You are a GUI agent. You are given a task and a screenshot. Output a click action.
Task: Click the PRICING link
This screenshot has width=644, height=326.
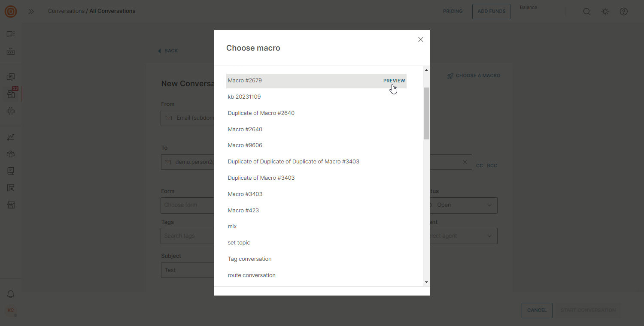click(453, 11)
